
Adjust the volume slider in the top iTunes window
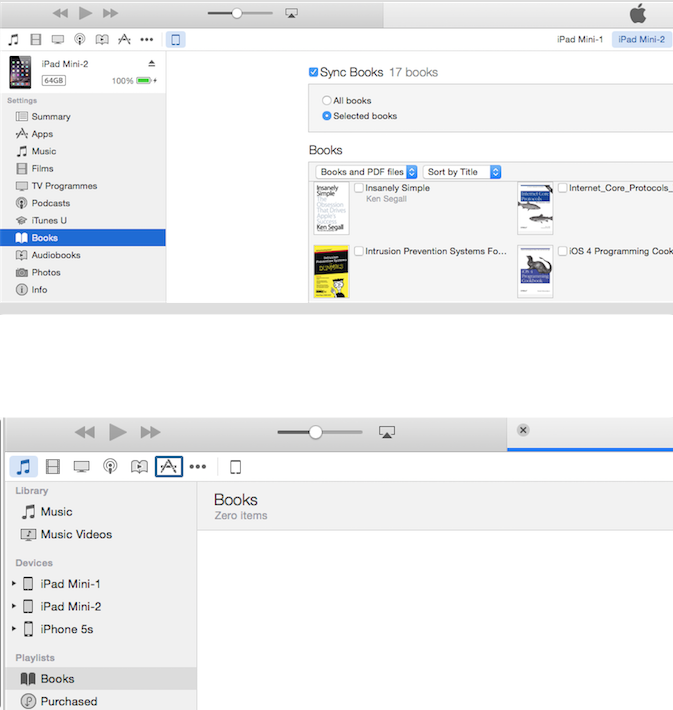(240, 13)
